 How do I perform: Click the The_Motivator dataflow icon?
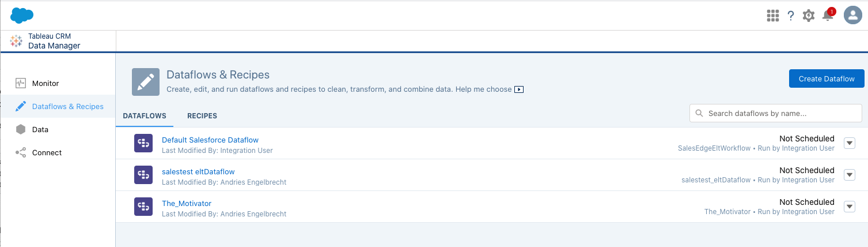click(143, 207)
